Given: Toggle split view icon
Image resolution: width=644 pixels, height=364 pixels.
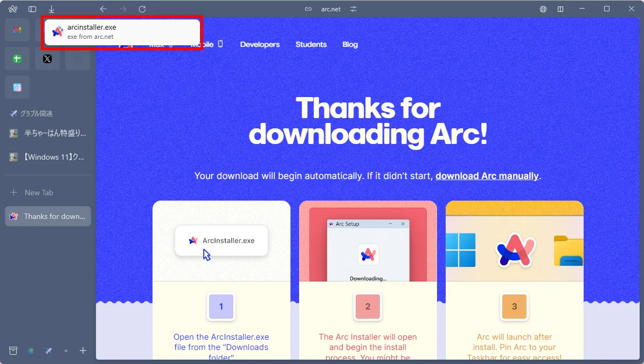Looking at the screenshot, I should [x=560, y=9].
